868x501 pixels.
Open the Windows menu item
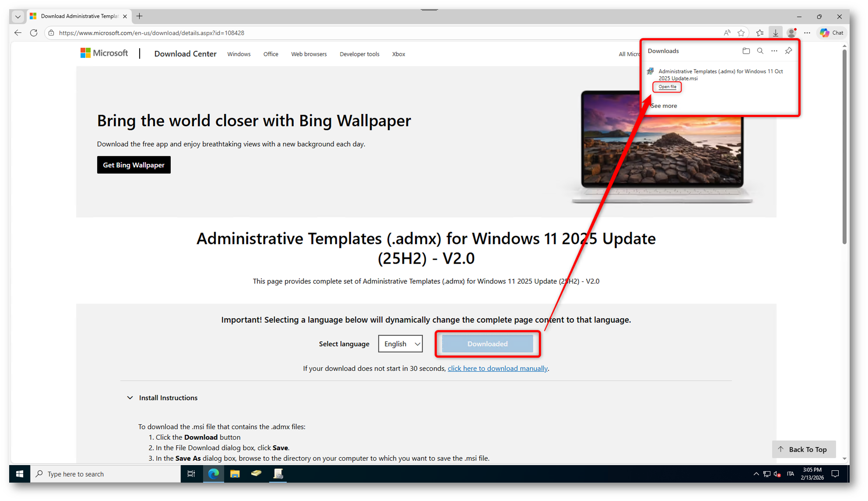[239, 54]
